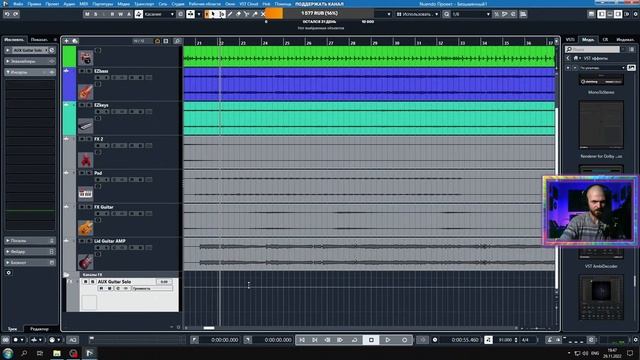
Task: Select the Glue tool
Action: tap(255, 14)
